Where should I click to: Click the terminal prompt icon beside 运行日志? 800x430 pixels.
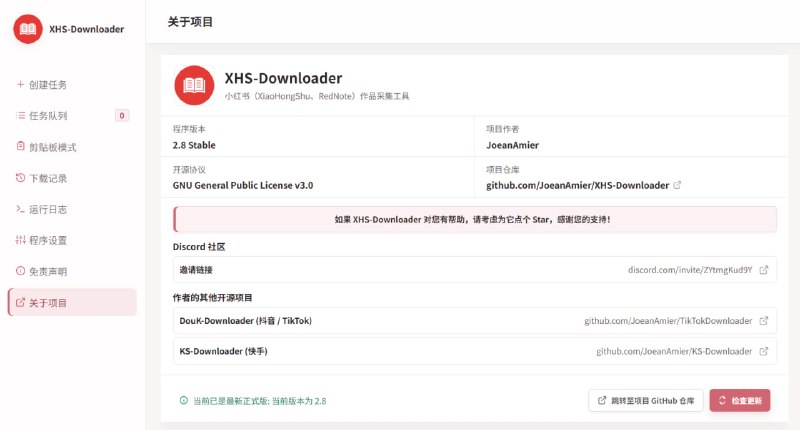pyautogui.click(x=20, y=209)
